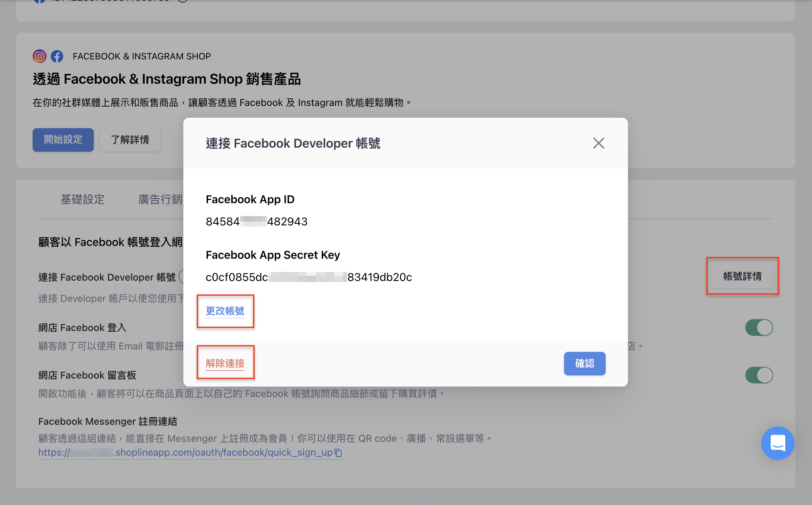Open the live chat support bubble

[778, 443]
